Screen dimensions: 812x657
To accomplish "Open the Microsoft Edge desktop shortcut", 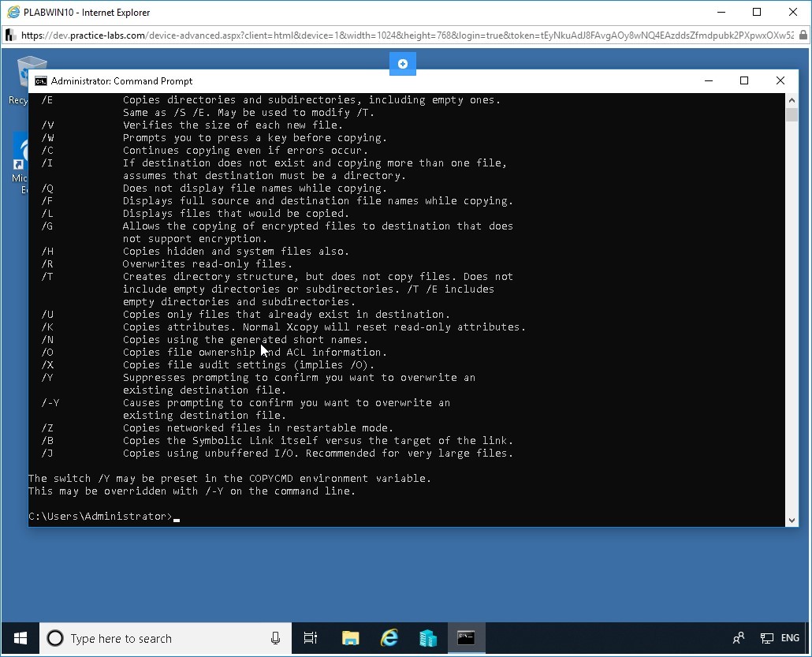I will coord(20,163).
